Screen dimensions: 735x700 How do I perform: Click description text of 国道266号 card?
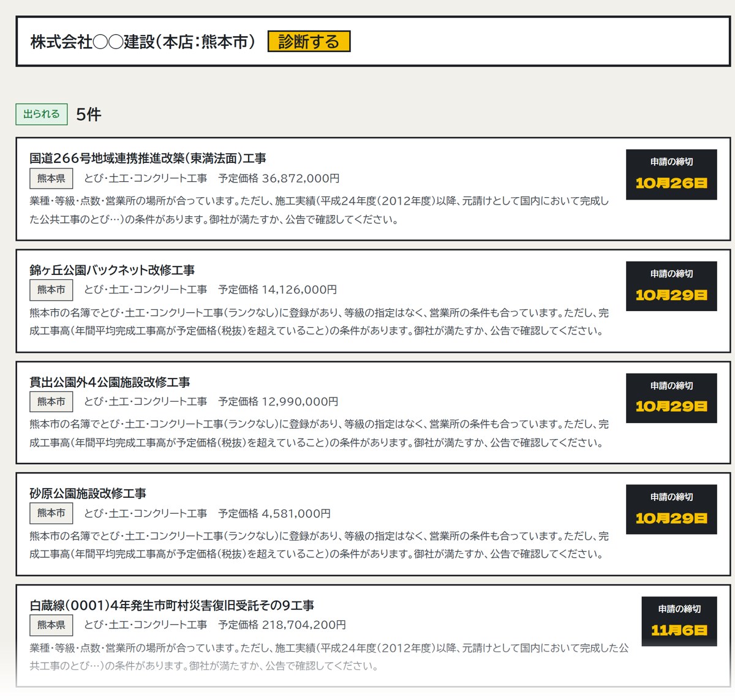[x=319, y=210]
